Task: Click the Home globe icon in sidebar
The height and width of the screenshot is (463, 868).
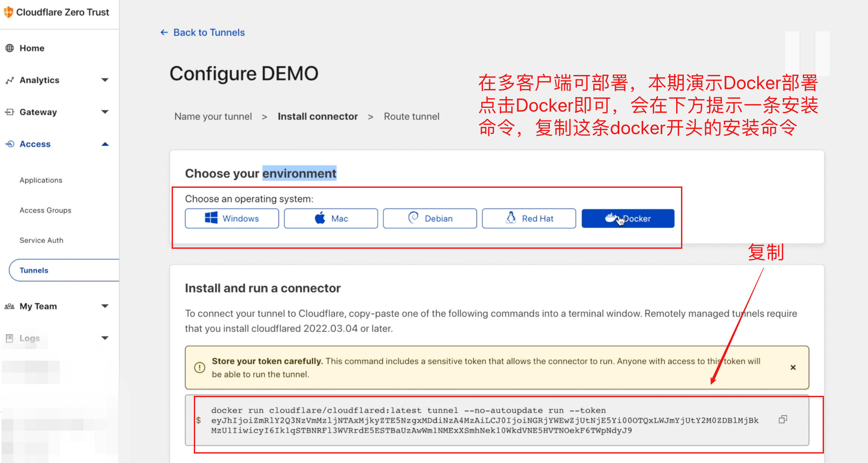Action: 10,48
